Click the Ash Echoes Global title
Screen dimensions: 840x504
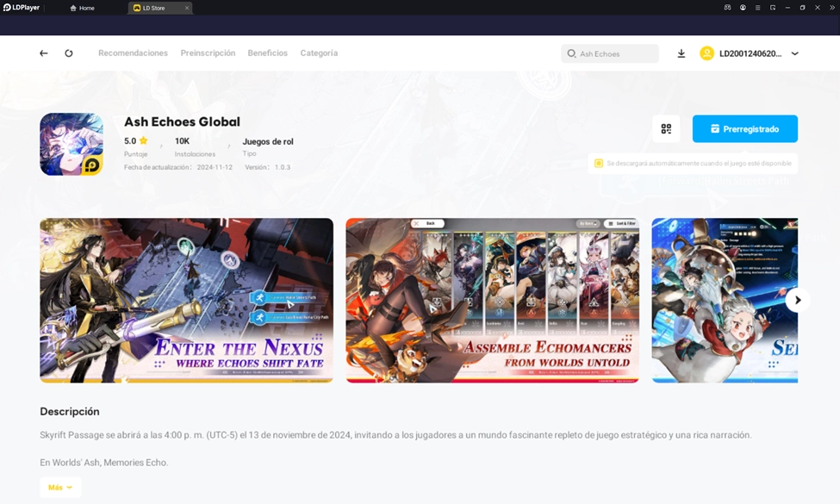tap(182, 121)
